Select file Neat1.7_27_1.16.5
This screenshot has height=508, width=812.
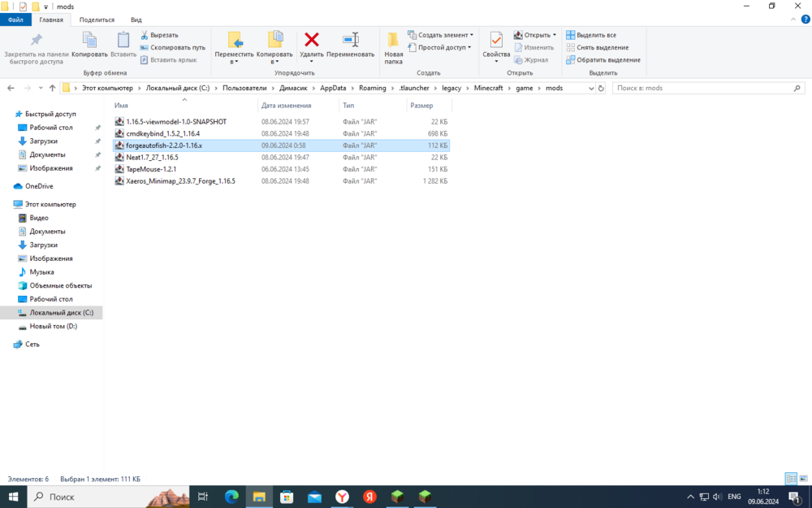coord(153,158)
